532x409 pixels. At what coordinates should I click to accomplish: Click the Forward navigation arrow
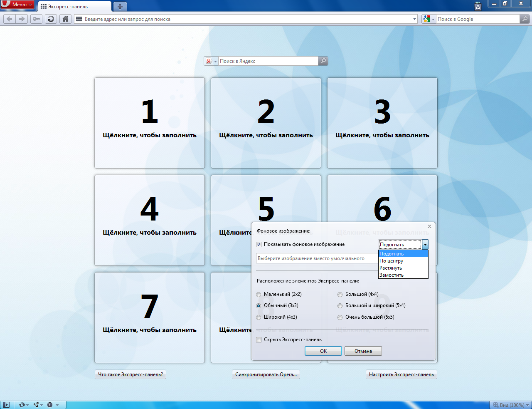pos(22,19)
